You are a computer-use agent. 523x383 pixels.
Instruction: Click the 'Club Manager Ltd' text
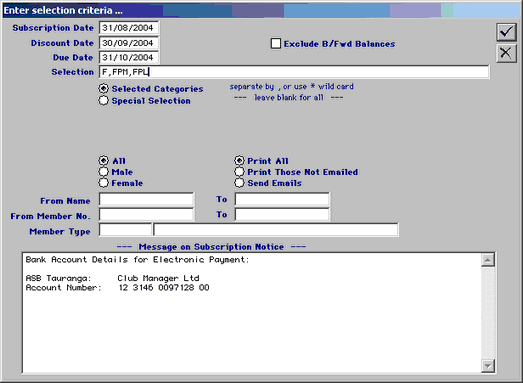tap(158, 278)
